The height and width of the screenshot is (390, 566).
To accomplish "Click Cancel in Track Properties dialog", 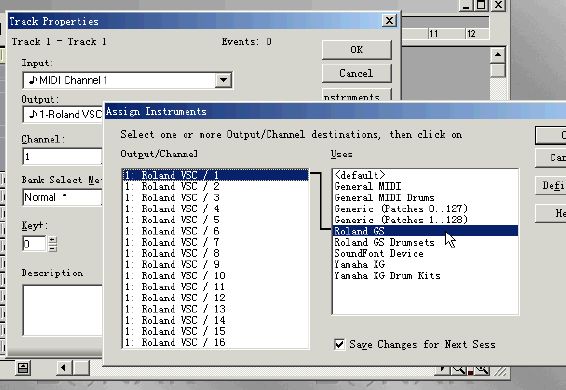I will point(356,73).
